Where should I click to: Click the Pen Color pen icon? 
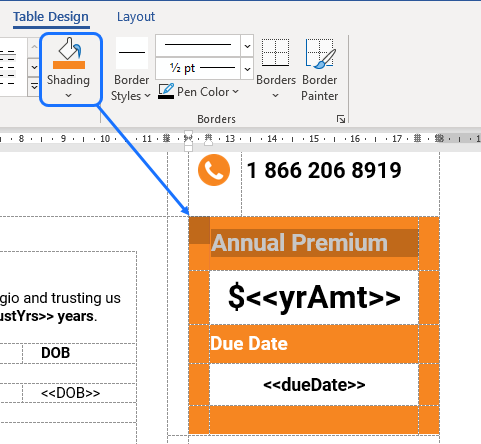[x=166, y=91]
